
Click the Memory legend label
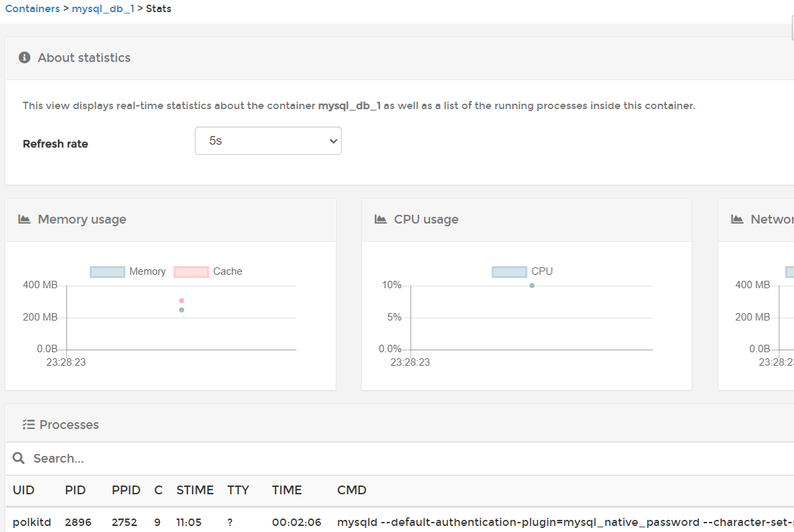click(148, 271)
